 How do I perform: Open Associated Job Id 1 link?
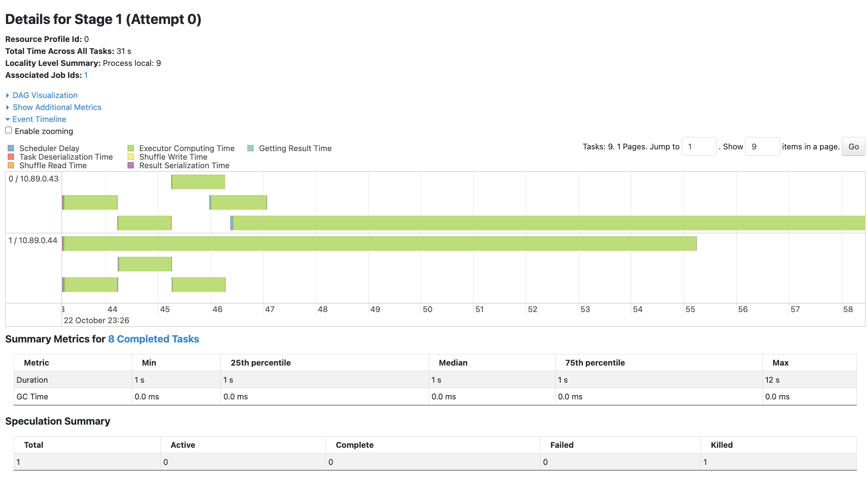(x=86, y=75)
